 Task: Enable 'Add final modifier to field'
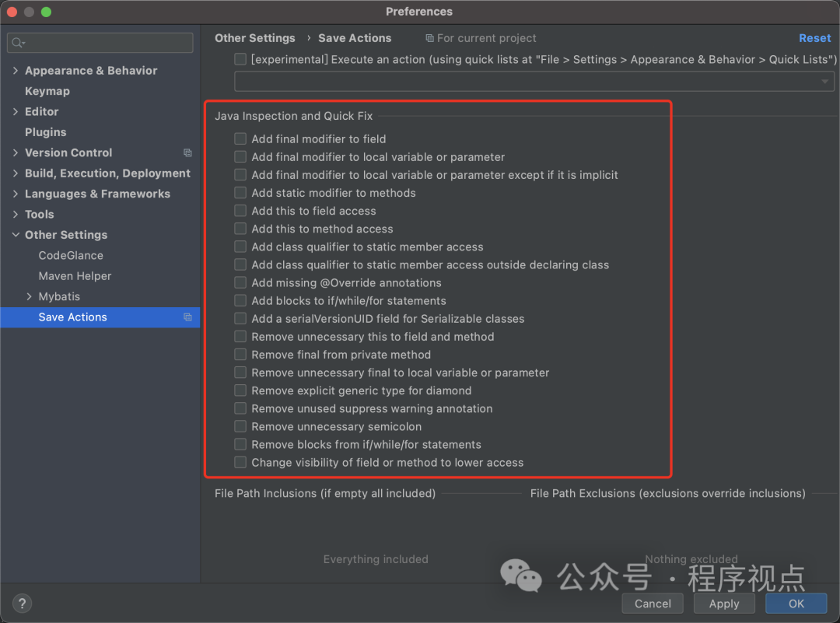pyautogui.click(x=240, y=139)
